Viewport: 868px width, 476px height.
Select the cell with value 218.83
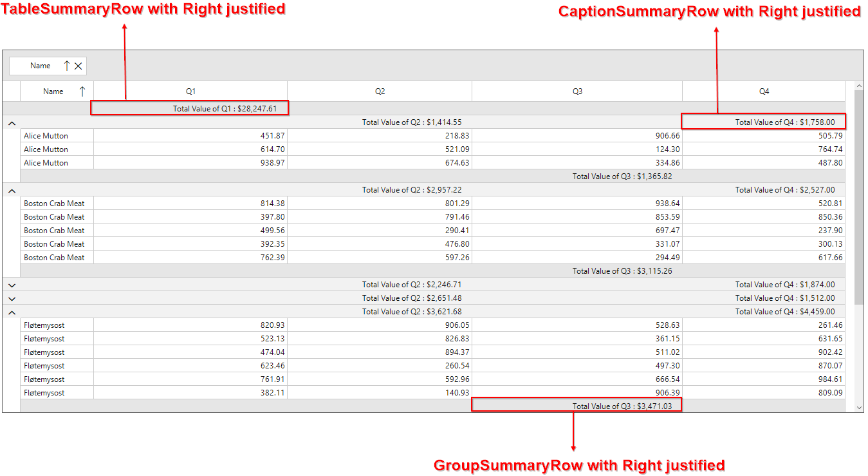click(380, 136)
